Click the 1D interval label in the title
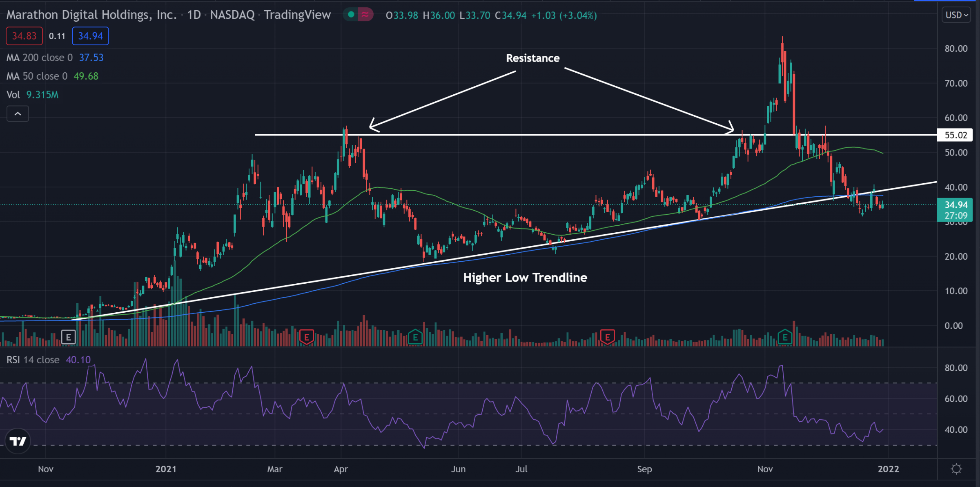The width and height of the screenshot is (980, 487). 194,15
